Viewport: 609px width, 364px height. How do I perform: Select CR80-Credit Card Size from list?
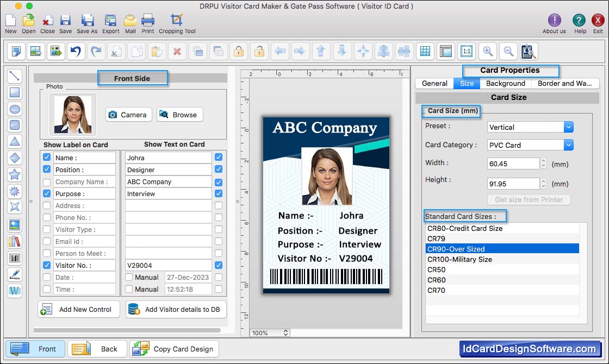(x=502, y=228)
